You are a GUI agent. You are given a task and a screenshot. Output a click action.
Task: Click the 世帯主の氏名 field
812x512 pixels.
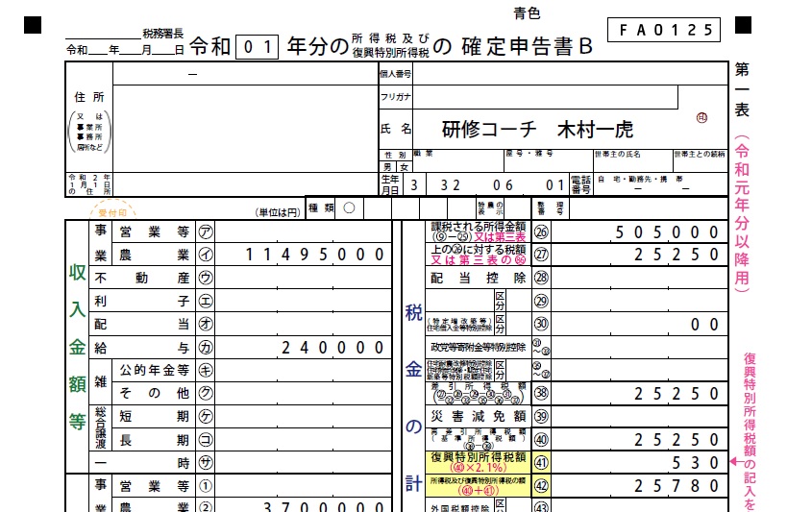632,161
